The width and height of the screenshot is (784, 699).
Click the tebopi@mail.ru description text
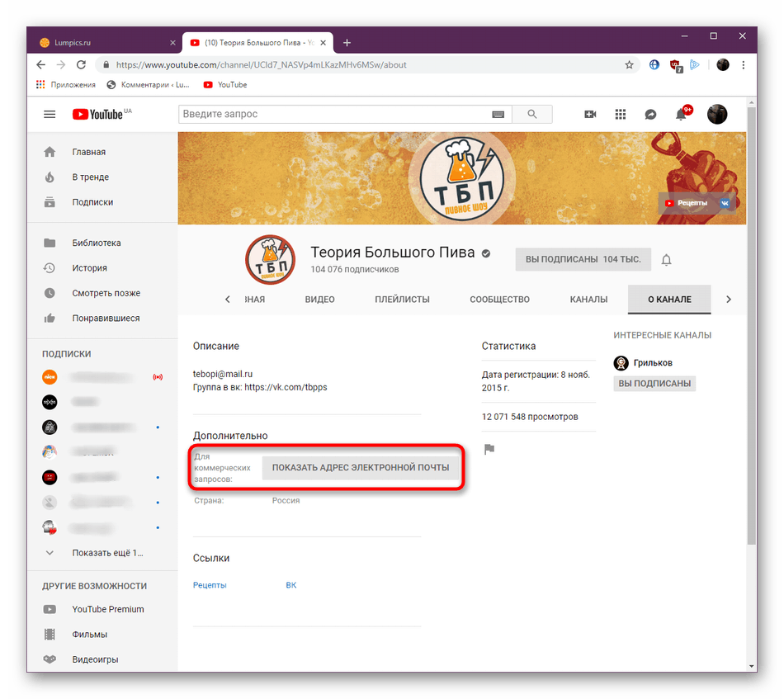(x=223, y=374)
